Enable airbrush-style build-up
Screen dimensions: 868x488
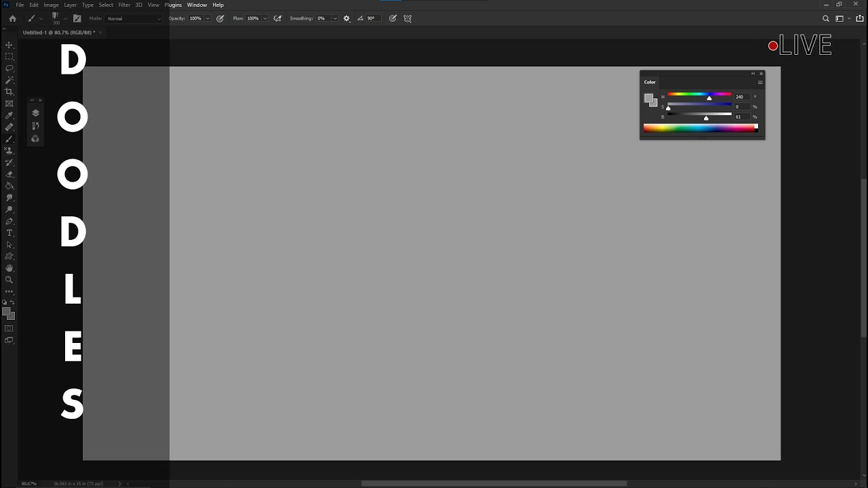277,18
